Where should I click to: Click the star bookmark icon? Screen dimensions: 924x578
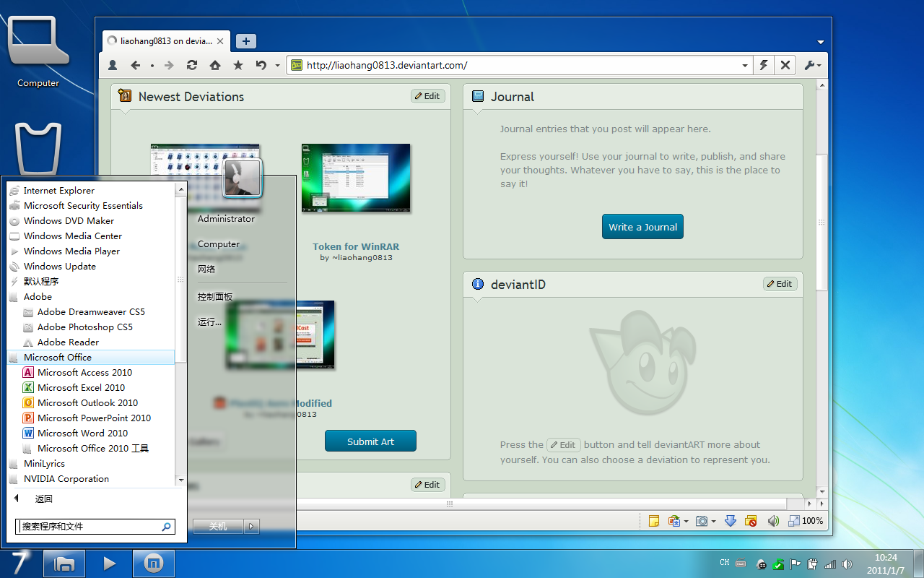[237, 65]
